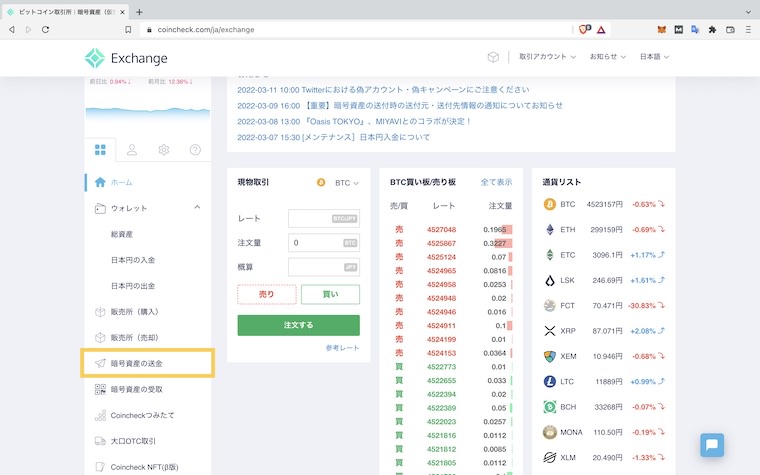Open the settings gear icon tab
Image resolution: width=760 pixels, height=475 pixels.
tap(164, 150)
